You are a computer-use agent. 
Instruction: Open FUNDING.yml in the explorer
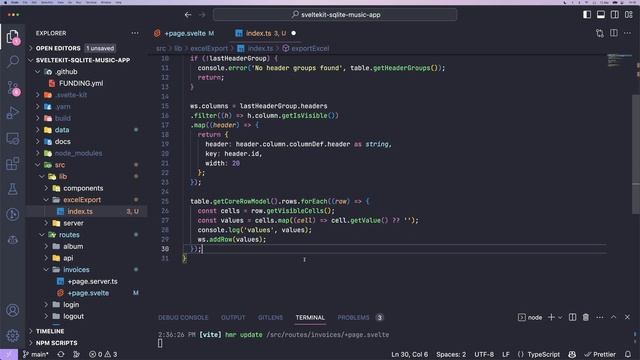pyautogui.click(x=81, y=83)
